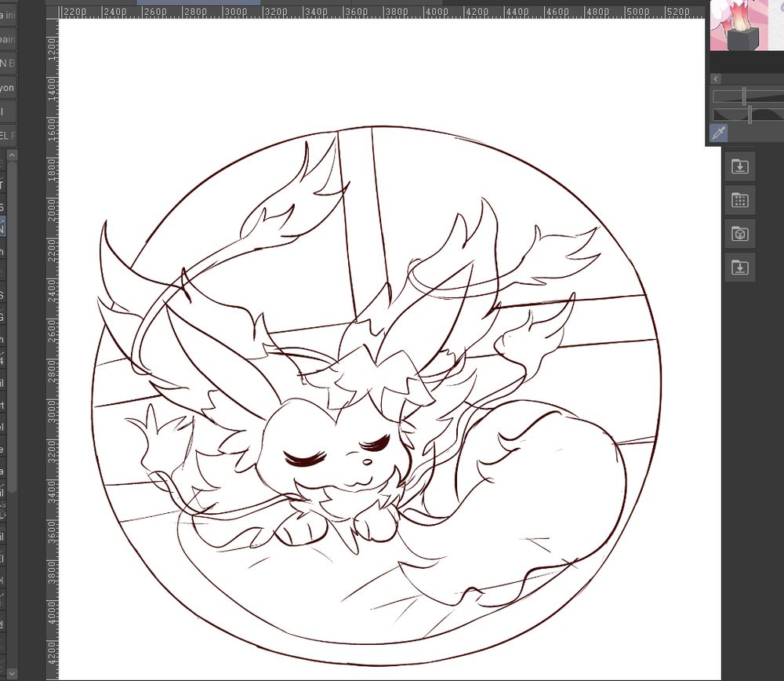Open the grid-pattern material folder icon
The width and height of the screenshot is (784, 681).
[x=740, y=200]
